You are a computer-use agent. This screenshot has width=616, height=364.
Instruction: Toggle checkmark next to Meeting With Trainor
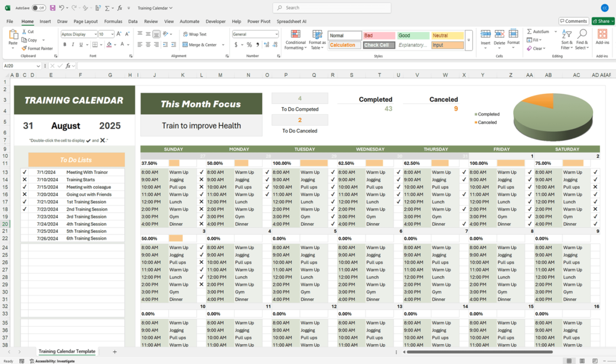(x=25, y=172)
